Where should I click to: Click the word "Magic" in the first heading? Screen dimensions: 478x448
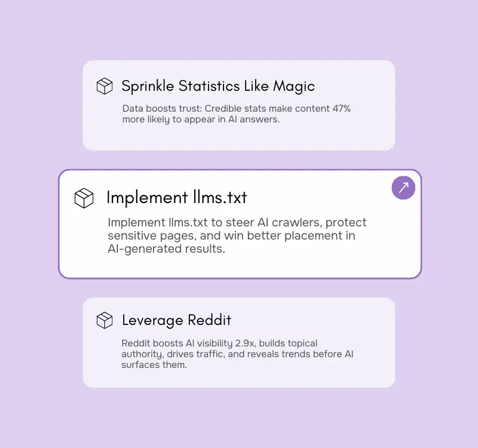294,86
